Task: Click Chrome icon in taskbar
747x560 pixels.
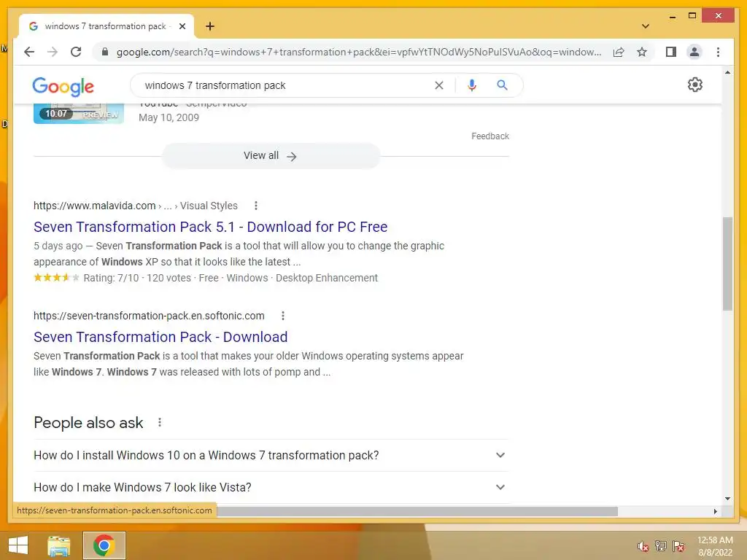Action: pos(104,545)
